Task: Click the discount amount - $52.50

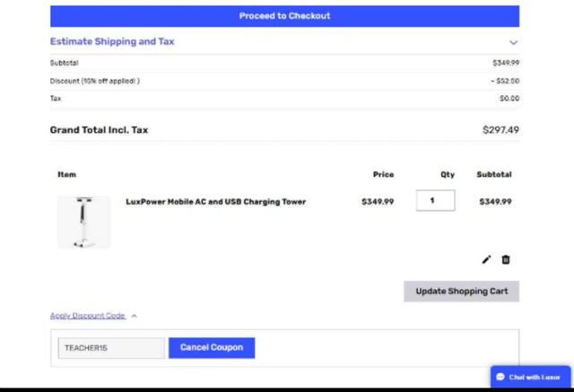Action: point(505,81)
